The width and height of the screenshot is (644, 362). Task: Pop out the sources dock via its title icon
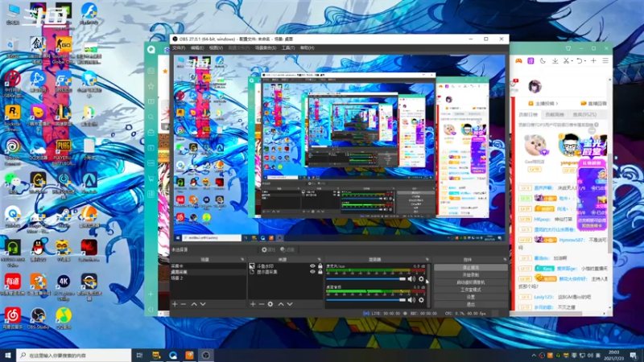pyautogui.click(x=320, y=259)
